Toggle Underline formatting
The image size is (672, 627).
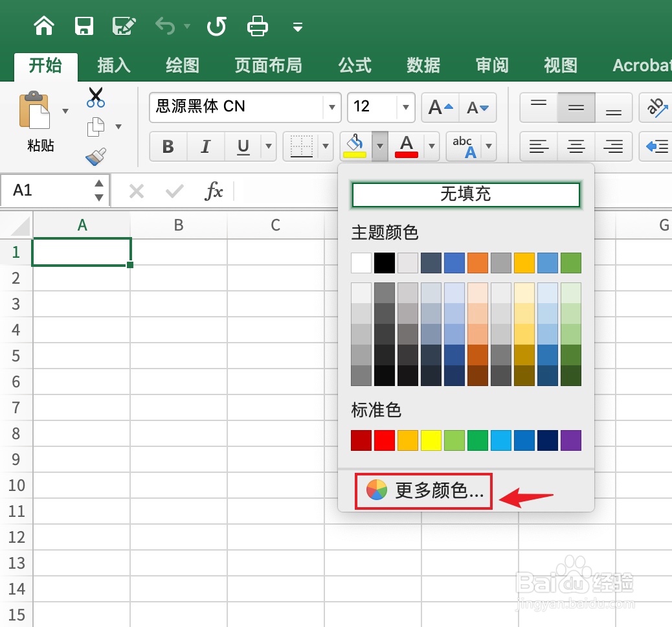[x=243, y=146]
